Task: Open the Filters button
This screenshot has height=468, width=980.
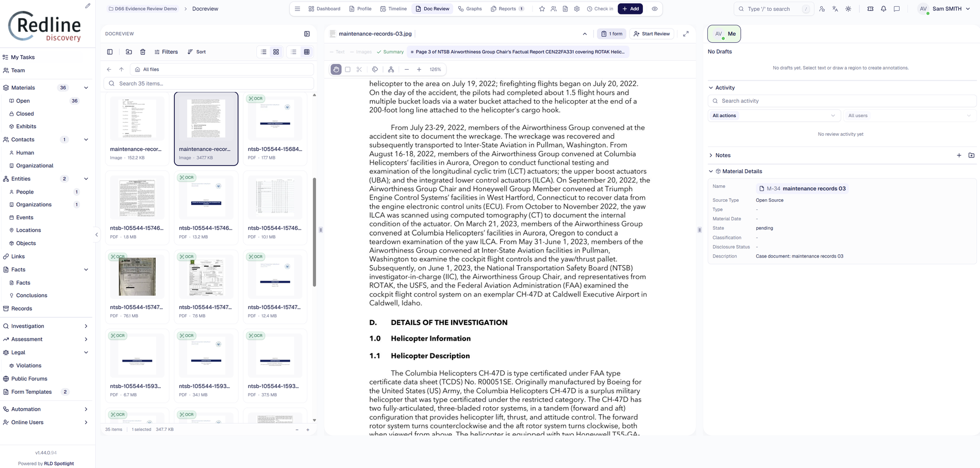Action: [x=166, y=52]
